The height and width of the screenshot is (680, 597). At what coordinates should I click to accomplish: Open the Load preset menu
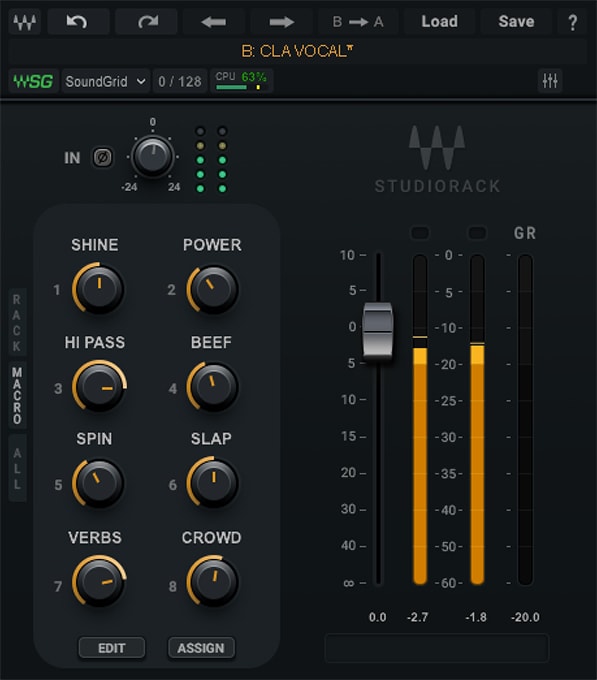(x=439, y=22)
